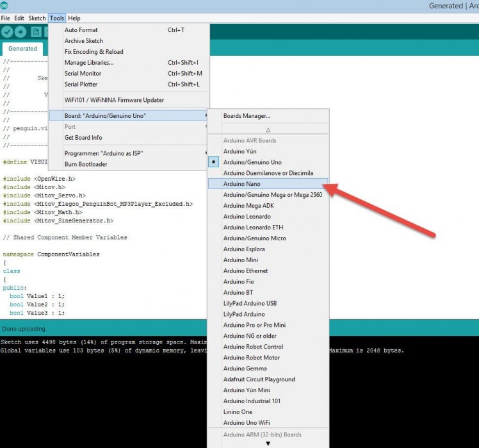The width and height of the screenshot is (479, 448).
Task: Click the Verify checkmark toolbar button
Action: click(x=8, y=32)
